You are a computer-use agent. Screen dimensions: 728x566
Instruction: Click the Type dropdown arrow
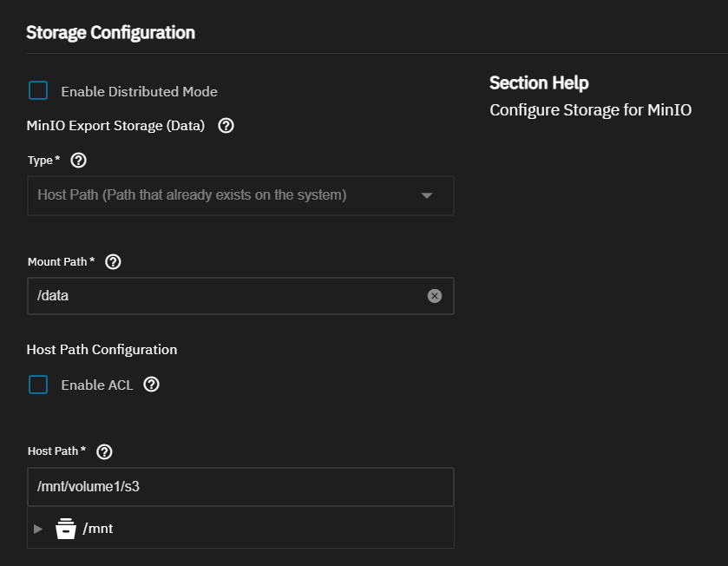point(427,195)
